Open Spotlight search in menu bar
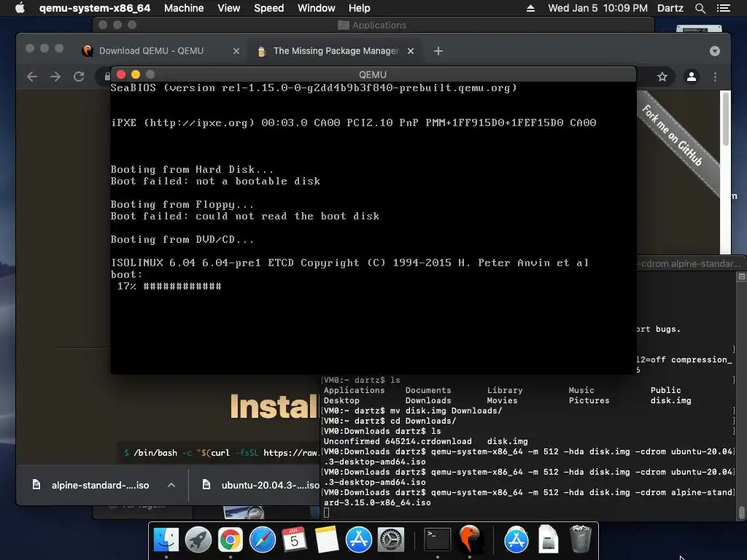Viewport: 747px width, 560px height. (x=700, y=8)
